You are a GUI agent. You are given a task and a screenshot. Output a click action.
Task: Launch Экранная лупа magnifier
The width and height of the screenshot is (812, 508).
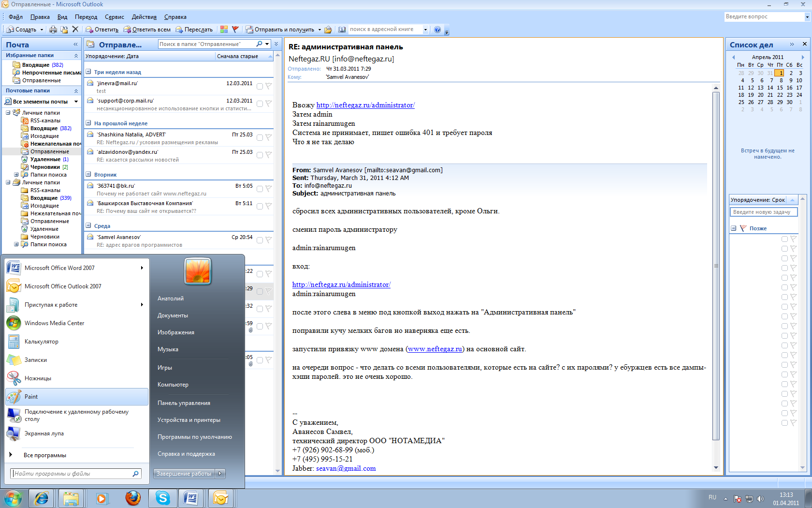(77, 433)
